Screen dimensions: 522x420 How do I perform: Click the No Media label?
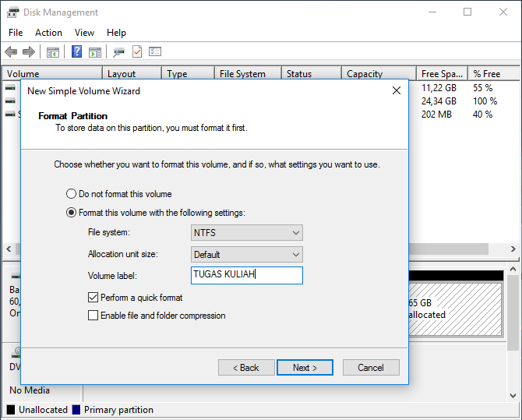[x=30, y=390]
